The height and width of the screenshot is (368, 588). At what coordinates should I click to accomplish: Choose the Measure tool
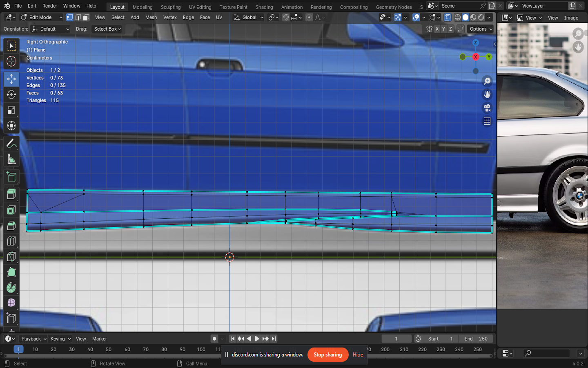click(11, 159)
